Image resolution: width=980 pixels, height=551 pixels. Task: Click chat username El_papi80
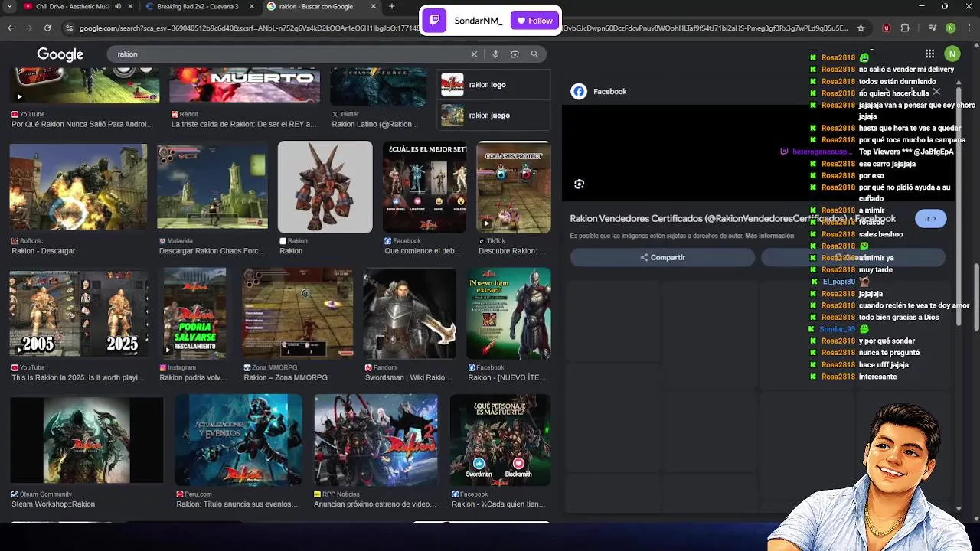pos(838,282)
